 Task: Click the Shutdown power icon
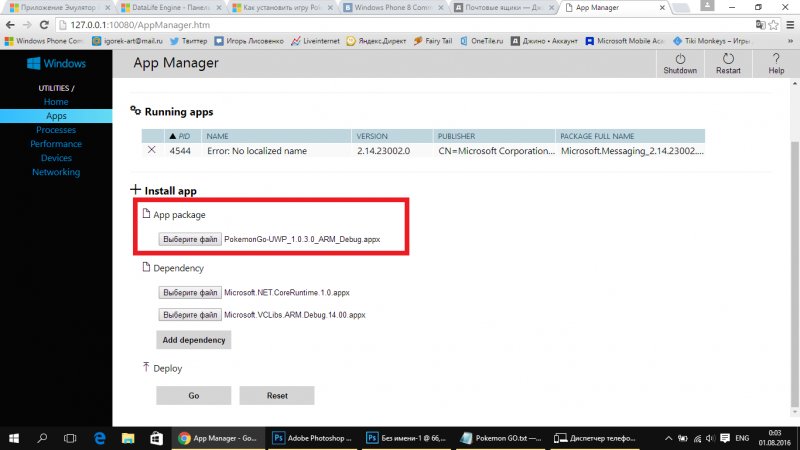pos(679,59)
